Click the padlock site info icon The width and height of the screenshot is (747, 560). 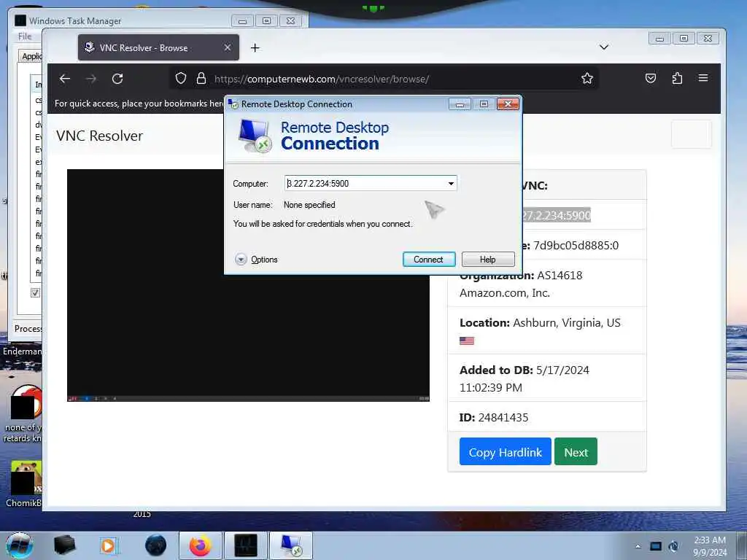[201, 79]
